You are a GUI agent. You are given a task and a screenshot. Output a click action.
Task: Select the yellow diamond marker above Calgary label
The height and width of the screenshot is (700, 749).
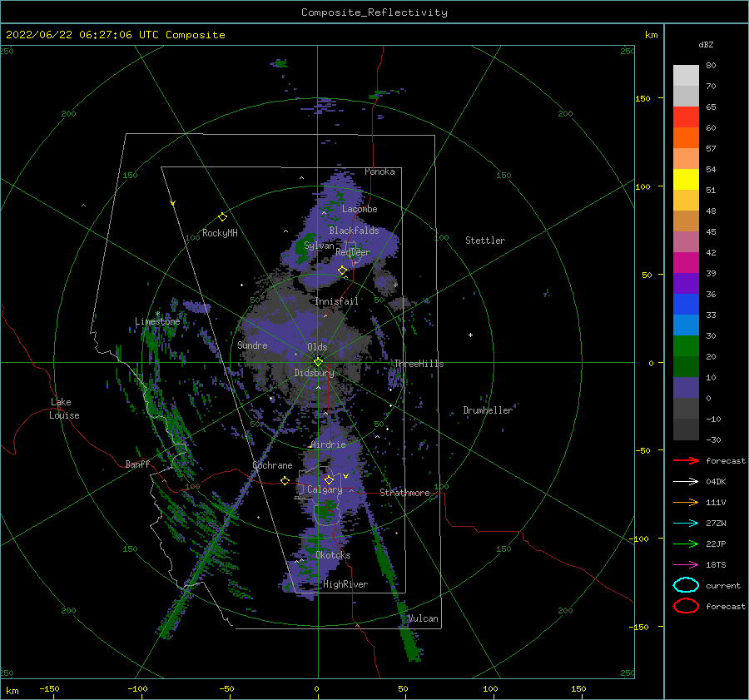point(329,479)
